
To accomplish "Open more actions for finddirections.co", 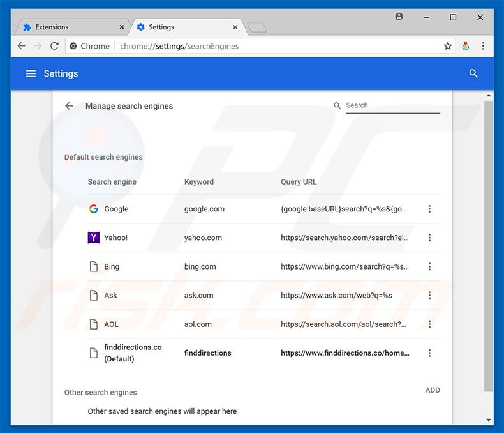I will pos(429,353).
